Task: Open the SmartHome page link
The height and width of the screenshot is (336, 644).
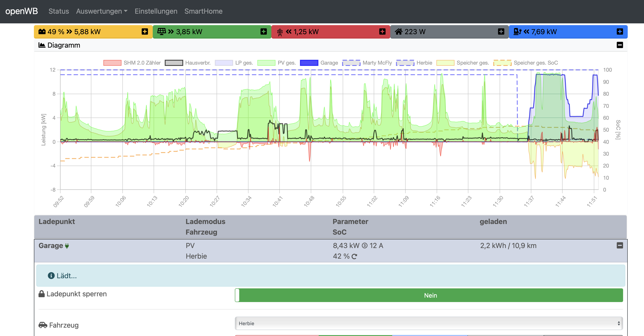Action: click(203, 11)
